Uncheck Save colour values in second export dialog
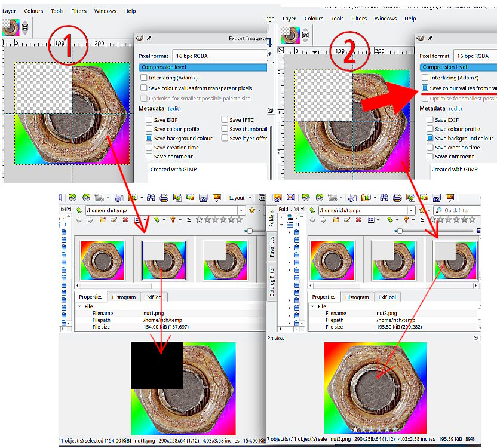Image resolution: width=497 pixels, height=448 pixels. (425, 88)
